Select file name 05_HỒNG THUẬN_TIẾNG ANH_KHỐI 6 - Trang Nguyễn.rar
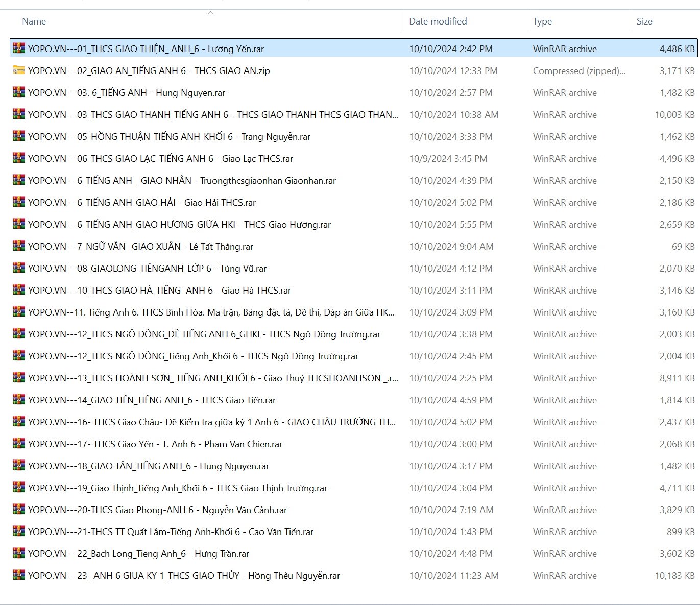The image size is (700, 605). point(169,137)
